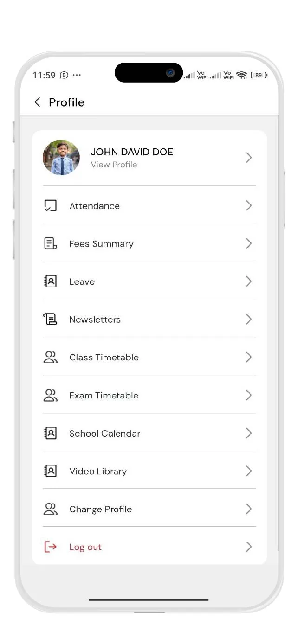Screen dimensions: 298x644
Task: Tap the Leave contact-book icon
Action: pyautogui.click(x=50, y=281)
